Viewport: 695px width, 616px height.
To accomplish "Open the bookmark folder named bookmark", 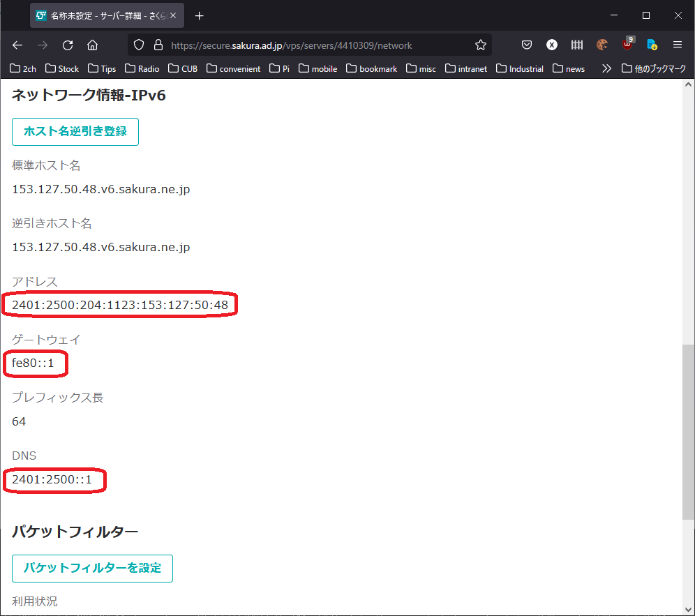I will pyautogui.click(x=371, y=68).
